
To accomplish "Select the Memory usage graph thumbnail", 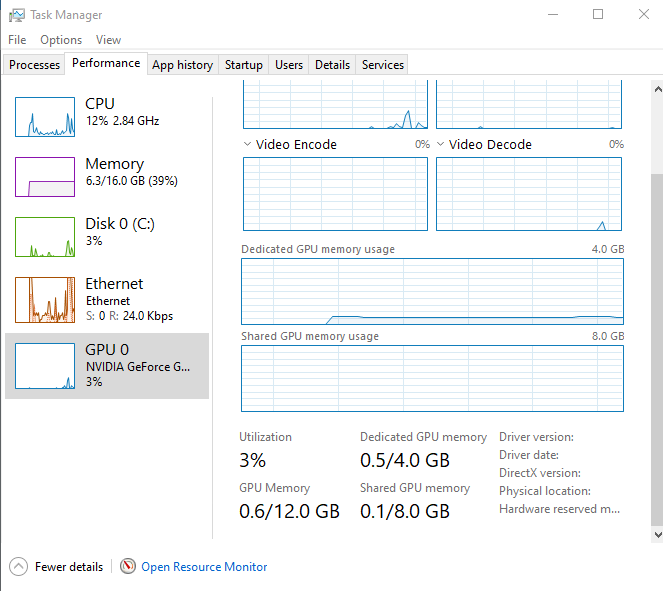I will (45, 177).
